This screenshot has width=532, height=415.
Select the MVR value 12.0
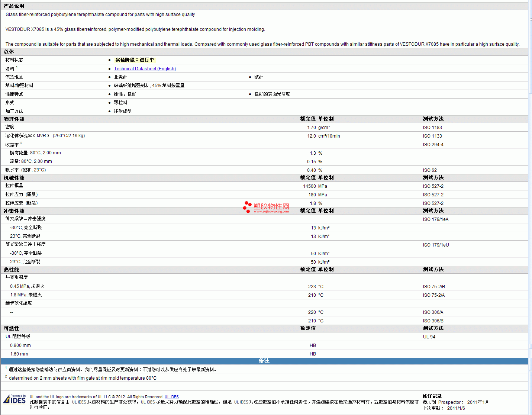312,136
